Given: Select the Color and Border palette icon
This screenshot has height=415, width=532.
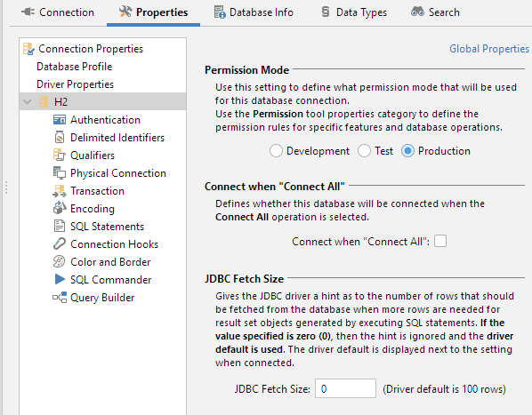Looking at the screenshot, I should [x=60, y=262].
